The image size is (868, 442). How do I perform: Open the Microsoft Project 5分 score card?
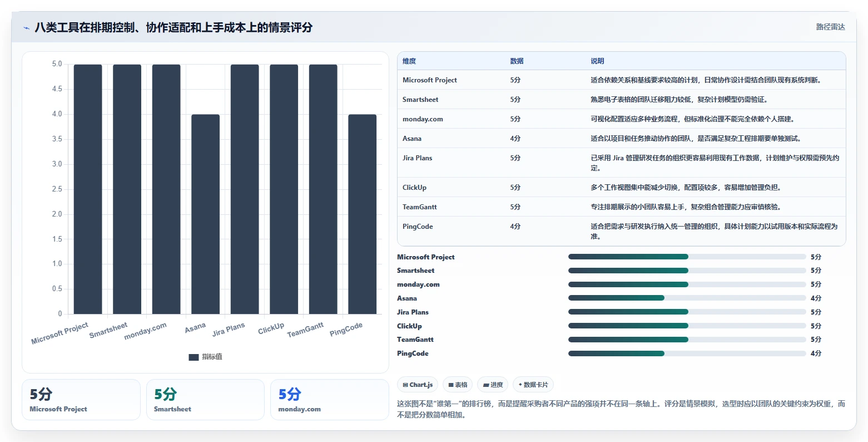tap(81, 400)
